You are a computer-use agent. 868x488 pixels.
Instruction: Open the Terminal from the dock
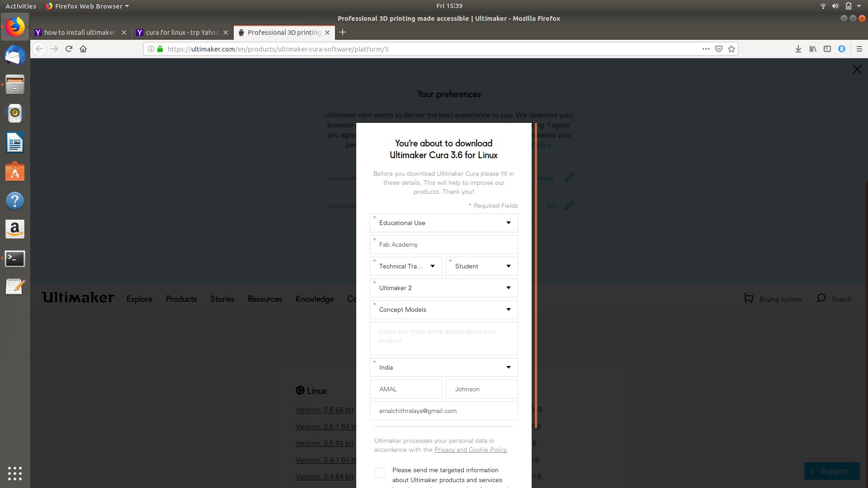tap(15, 258)
